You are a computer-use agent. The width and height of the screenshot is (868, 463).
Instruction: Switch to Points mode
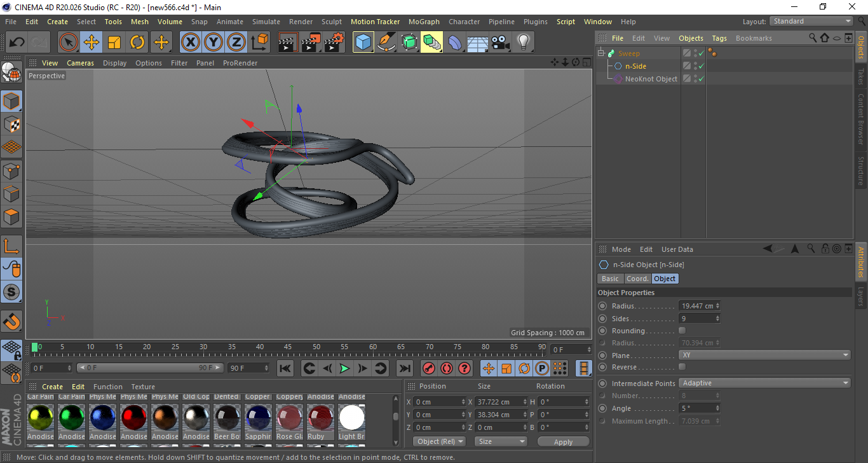click(x=12, y=170)
